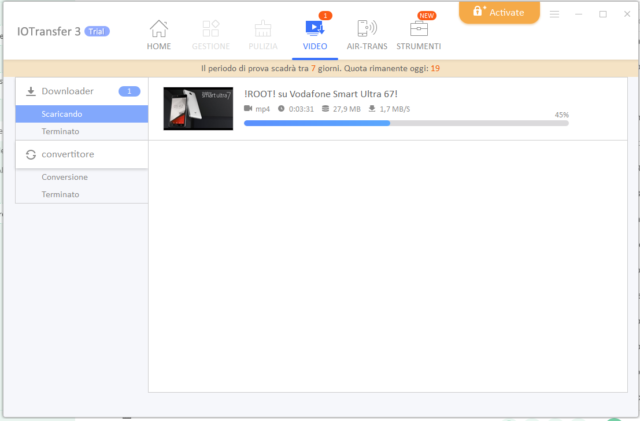Screen dimensions: 640x421
Task: Select Terminato under Downloader
Action: tap(82, 131)
